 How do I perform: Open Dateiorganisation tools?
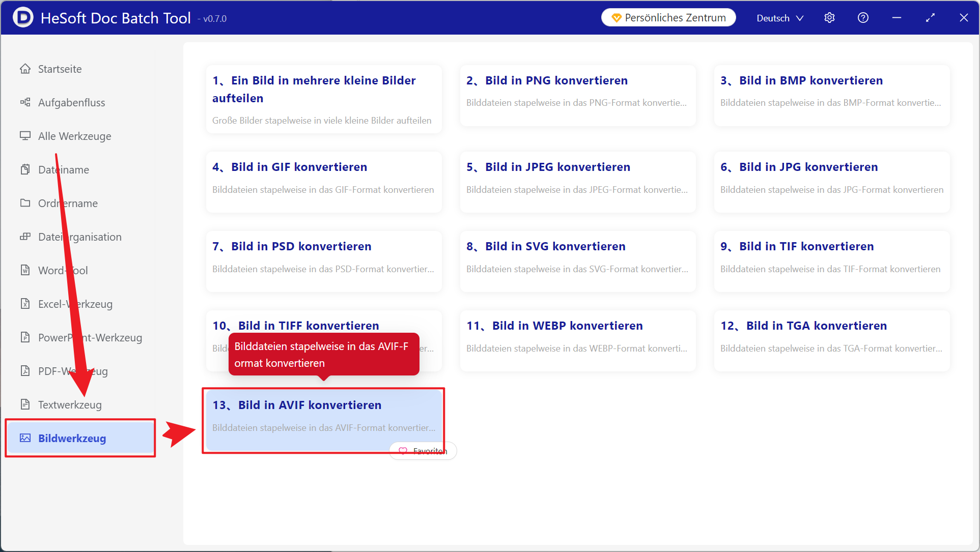[x=80, y=237]
